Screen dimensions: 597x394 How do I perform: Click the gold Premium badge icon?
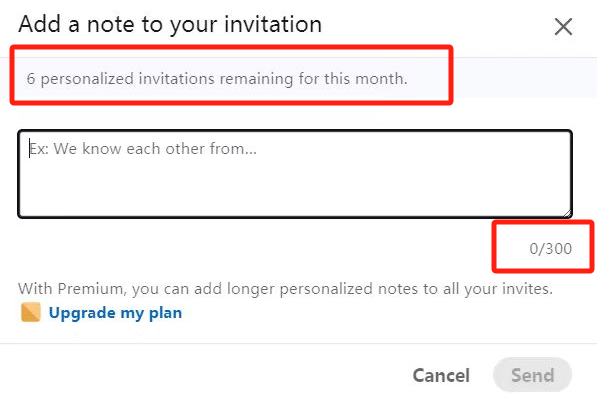(31, 312)
